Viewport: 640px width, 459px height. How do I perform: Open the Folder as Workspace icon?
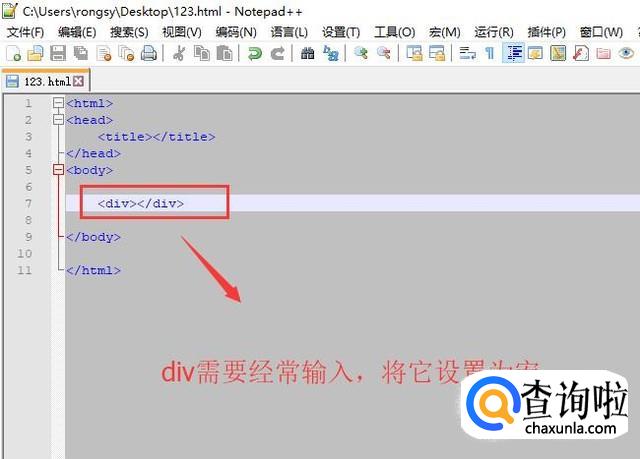(603, 53)
